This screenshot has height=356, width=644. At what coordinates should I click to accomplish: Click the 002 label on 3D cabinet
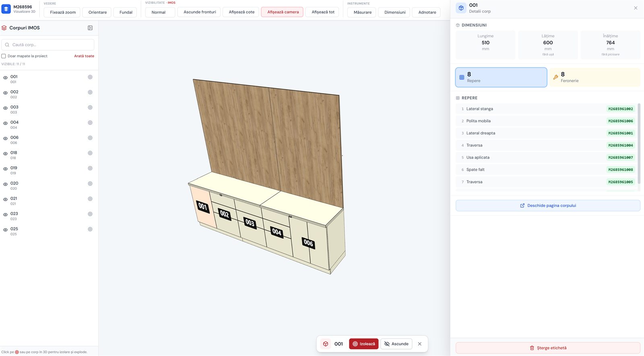click(225, 214)
